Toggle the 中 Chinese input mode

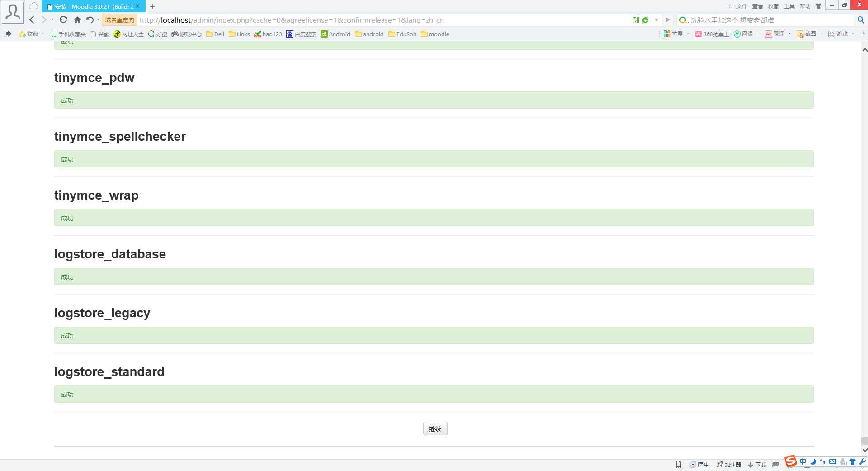click(803, 461)
